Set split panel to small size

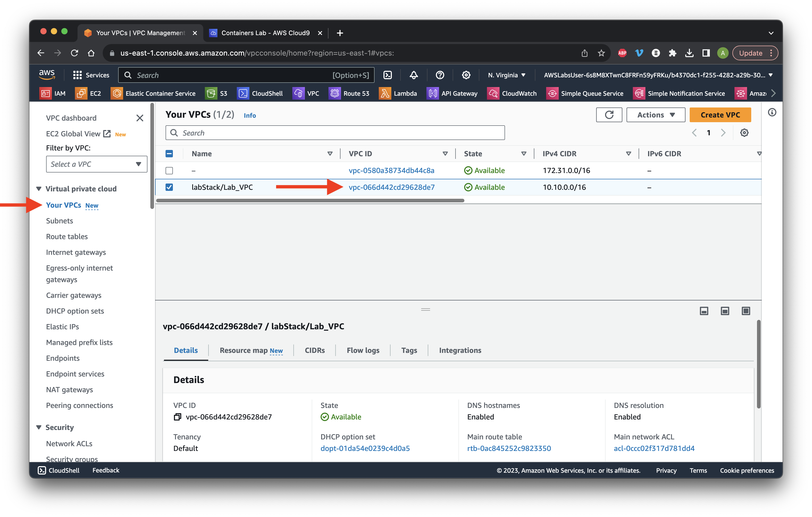pos(704,311)
